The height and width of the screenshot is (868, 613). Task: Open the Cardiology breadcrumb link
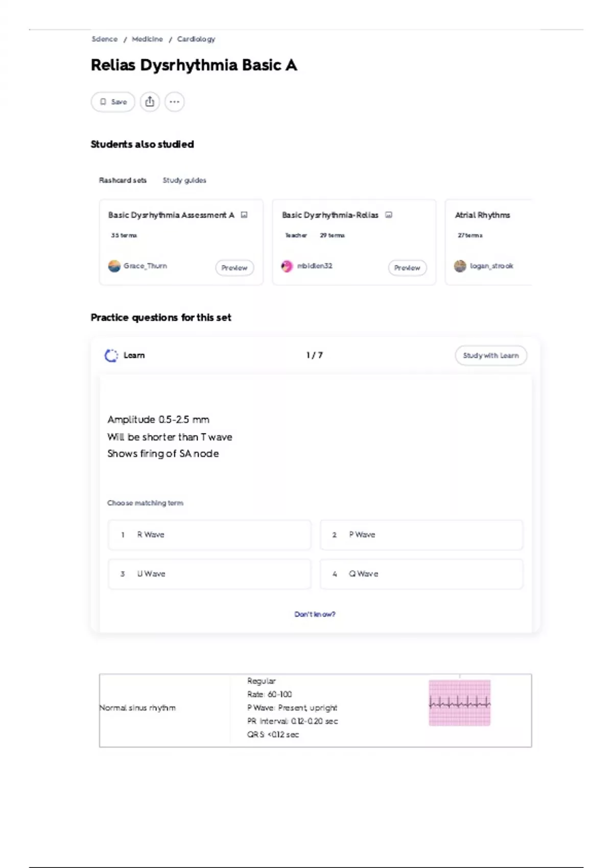[196, 39]
